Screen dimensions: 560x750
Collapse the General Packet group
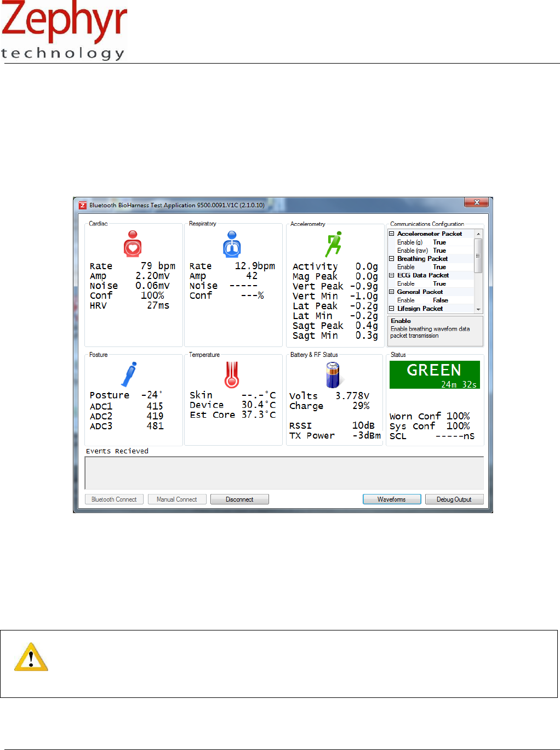coord(392,292)
